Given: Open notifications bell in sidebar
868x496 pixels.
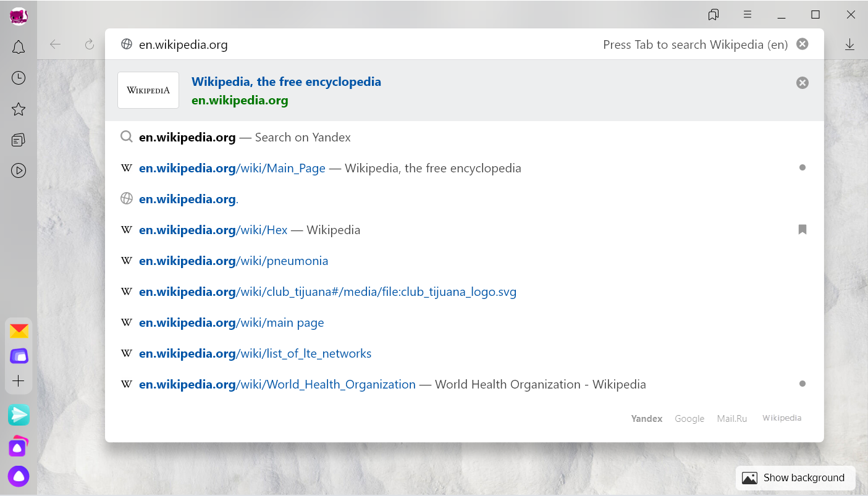Looking at the screenshot, I should tap(19, 47).
